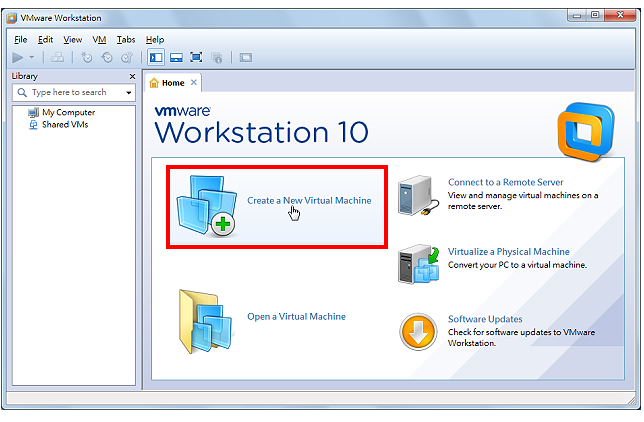The image size is (644, 422).
Task: Open the Snapshot Manager toolbar icon
Action: [x=127, y=58]
